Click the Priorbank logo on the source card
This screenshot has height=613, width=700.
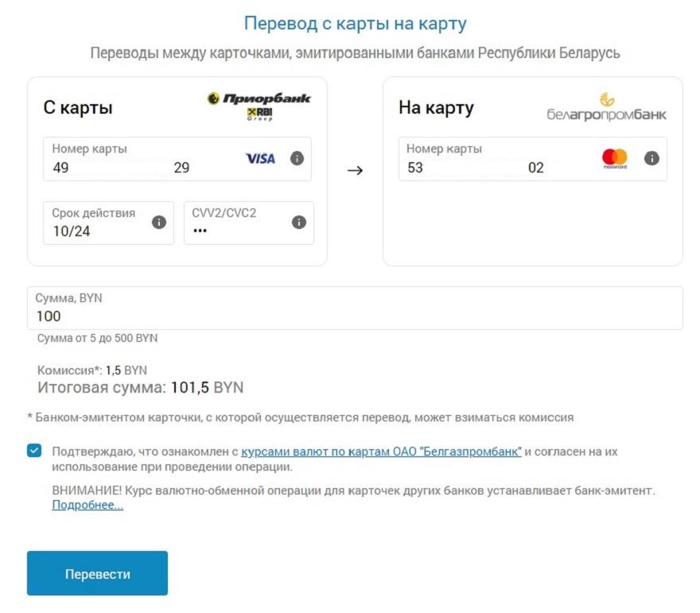[259, 104]
